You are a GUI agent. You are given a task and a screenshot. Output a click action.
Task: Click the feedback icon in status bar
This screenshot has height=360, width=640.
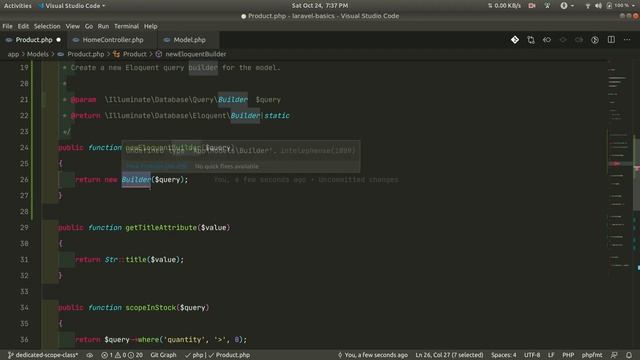pos(613,355)
